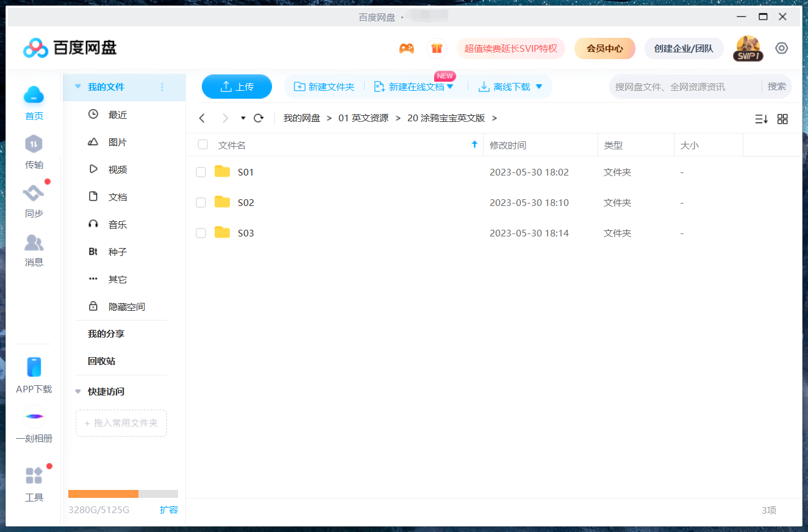
Task: Collapse the 我的文件 section
Action: click(77, 87)
